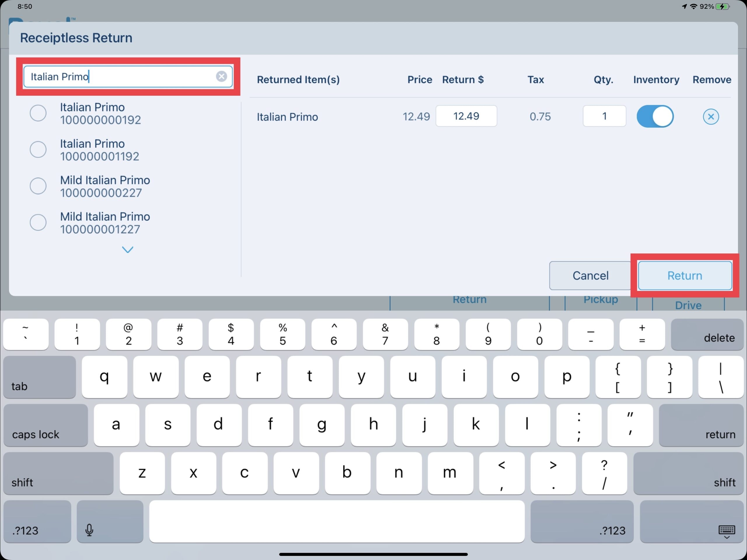747x560 pixels.
Task: Click the Remove icon for Italian Primo
Action: (711, 116)
